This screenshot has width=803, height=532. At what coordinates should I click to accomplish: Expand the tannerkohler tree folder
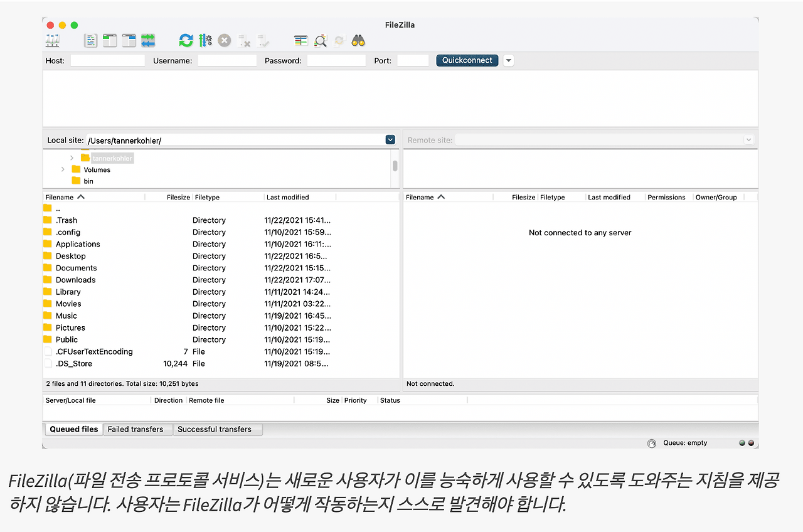tap(72, 158)
